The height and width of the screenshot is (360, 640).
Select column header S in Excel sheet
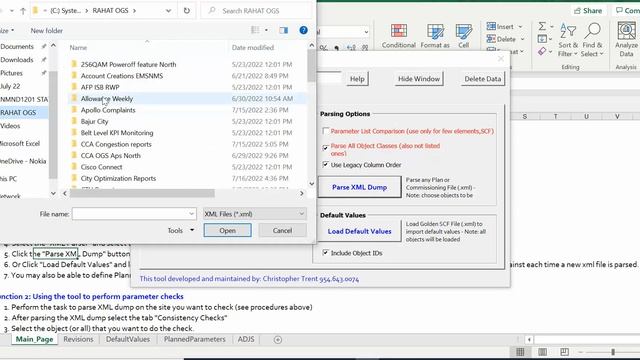[x=524, y=117]
